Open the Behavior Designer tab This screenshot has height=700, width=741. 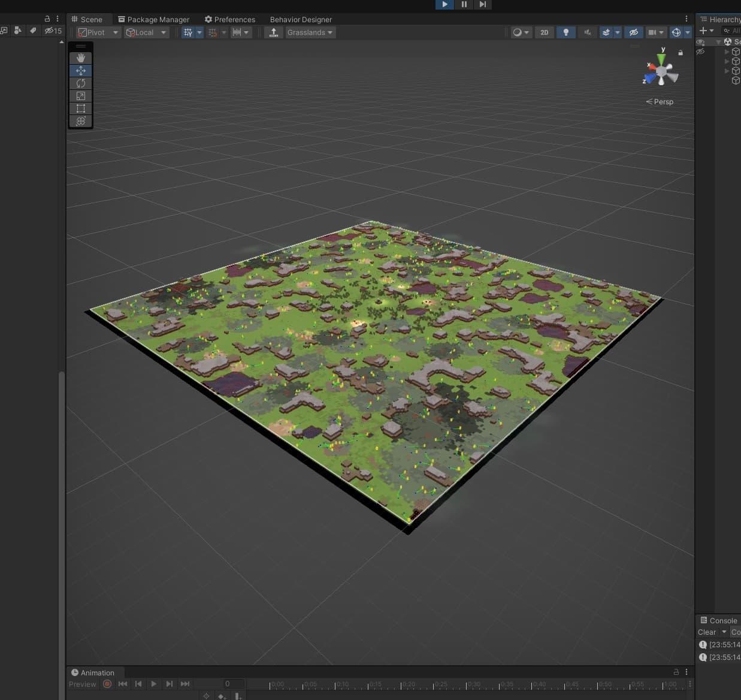(301, 19)
